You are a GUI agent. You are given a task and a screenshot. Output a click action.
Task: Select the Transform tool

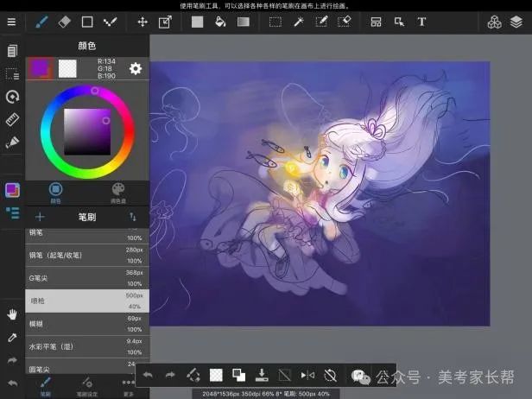pyautogui.click(x=165, y=22)
